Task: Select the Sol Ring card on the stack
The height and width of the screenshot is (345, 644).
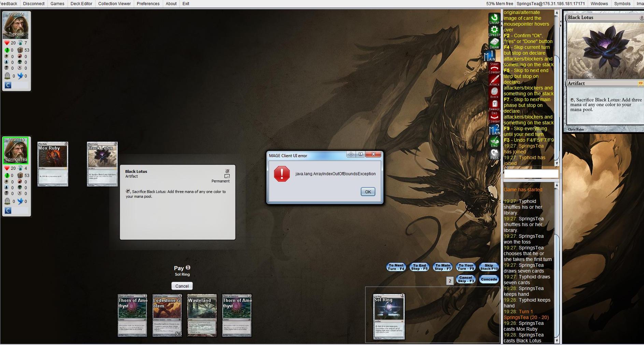Action: tap(389, 316)
